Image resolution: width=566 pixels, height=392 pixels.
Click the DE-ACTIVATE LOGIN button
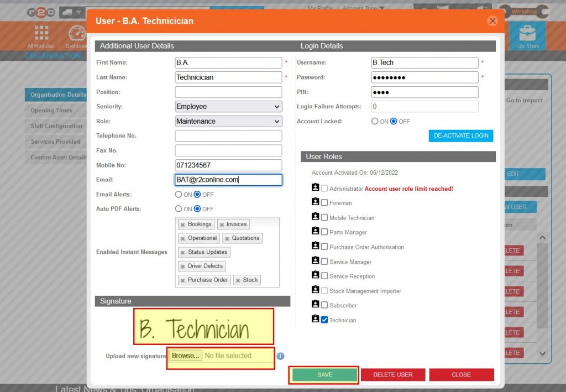pyautogui.click(x=460, y=135)
